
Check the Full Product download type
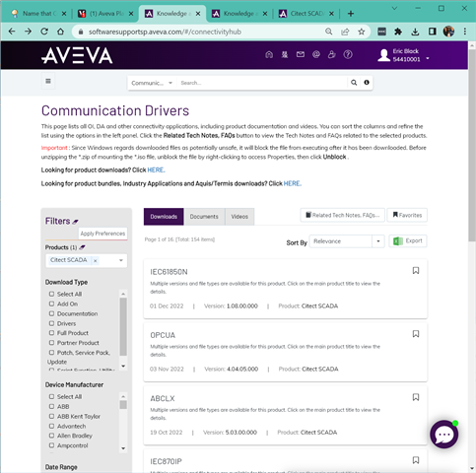[x=51, y=333]
